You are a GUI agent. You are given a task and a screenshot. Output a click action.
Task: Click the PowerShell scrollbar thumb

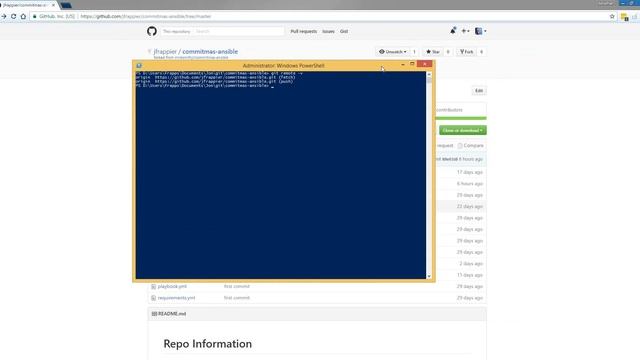[x=429, y=80]
